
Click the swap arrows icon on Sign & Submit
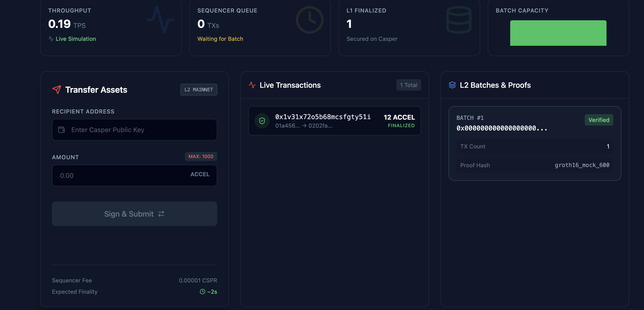tap(161, 214)
